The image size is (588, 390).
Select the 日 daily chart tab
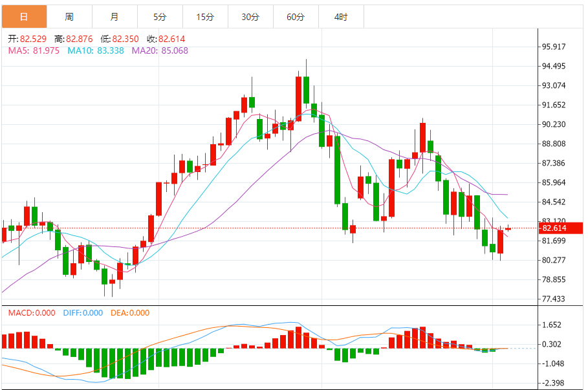coord(24,17)
